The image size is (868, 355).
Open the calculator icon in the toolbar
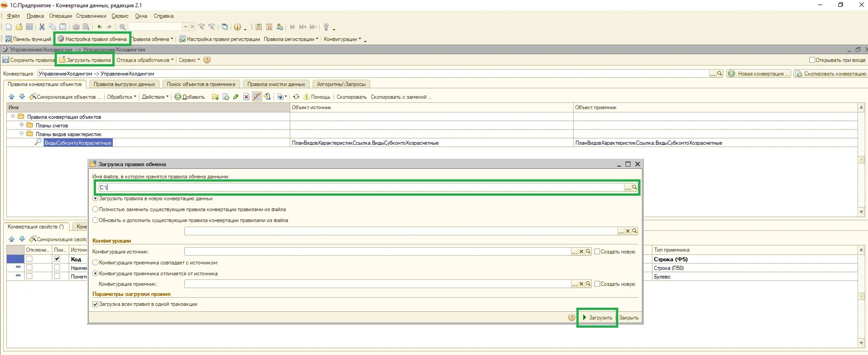click(x=258, y=27)
